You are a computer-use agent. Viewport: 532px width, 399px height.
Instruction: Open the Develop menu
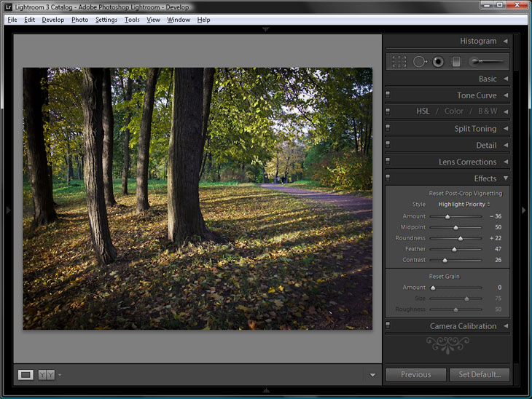(x=53, y=20)
